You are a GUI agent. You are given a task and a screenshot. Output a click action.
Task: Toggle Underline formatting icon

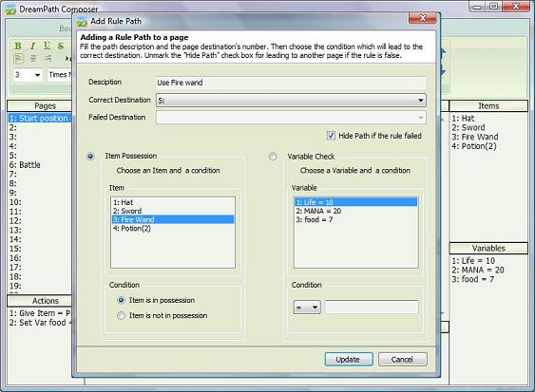(x=47, y=46)
